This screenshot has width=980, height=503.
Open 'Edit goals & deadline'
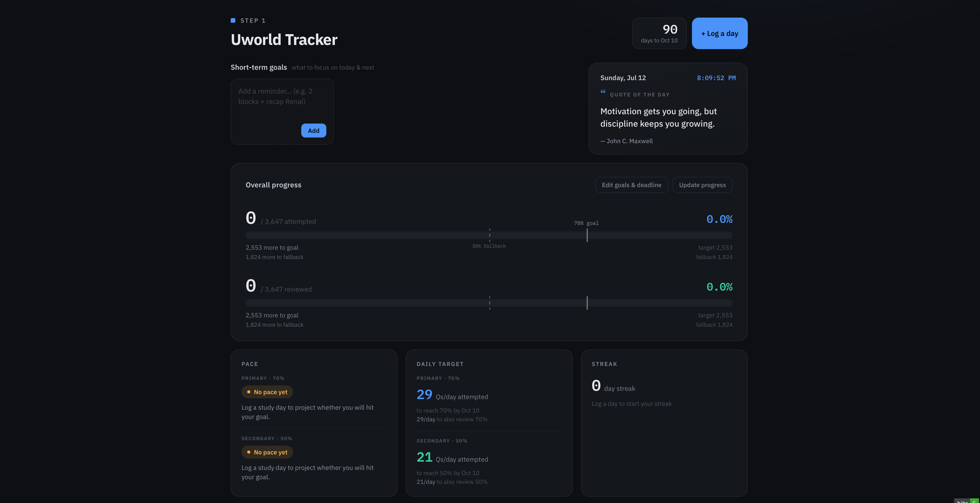click(x=631, y=185)
